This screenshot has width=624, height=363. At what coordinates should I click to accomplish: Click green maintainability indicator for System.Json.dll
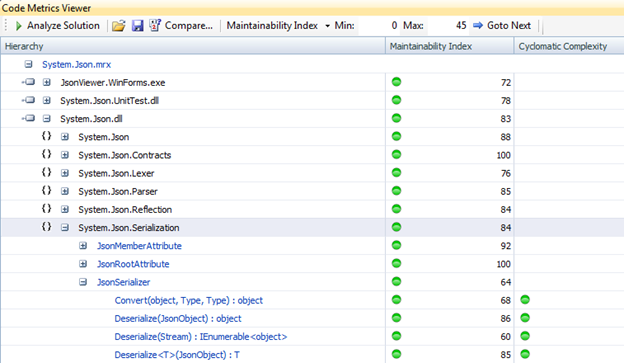396,118
